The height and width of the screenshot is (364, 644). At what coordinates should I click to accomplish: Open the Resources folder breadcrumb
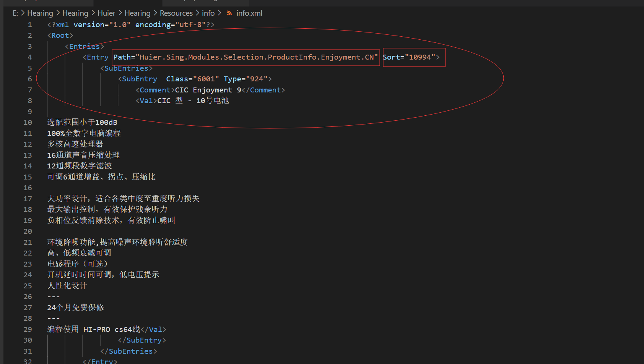pyautogui.click(x=176, y=13)
